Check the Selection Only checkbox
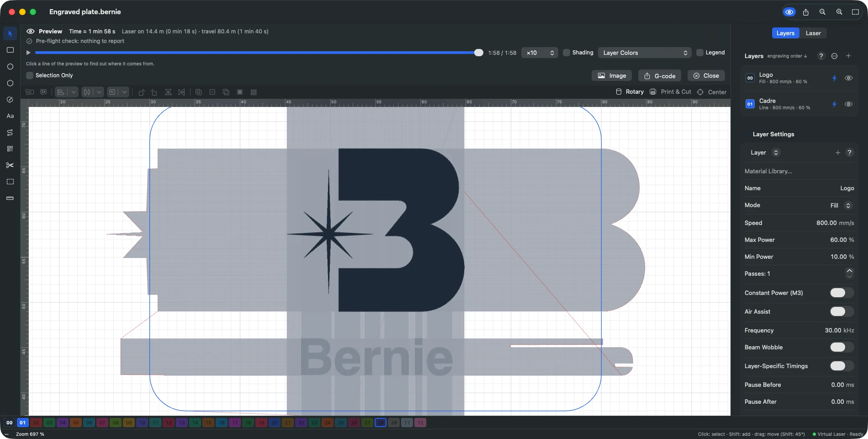 click(30, 75)
